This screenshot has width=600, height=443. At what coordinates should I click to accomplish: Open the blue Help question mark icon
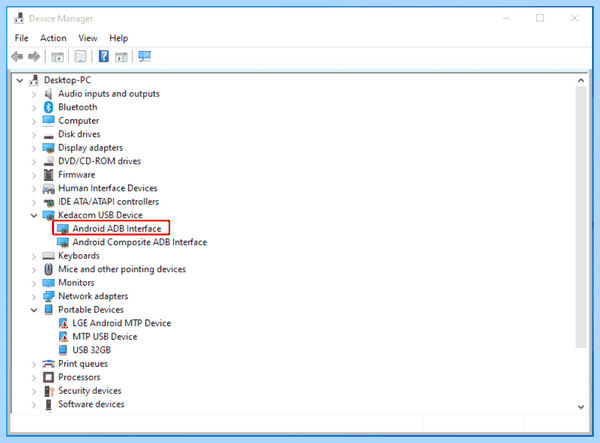104,56
